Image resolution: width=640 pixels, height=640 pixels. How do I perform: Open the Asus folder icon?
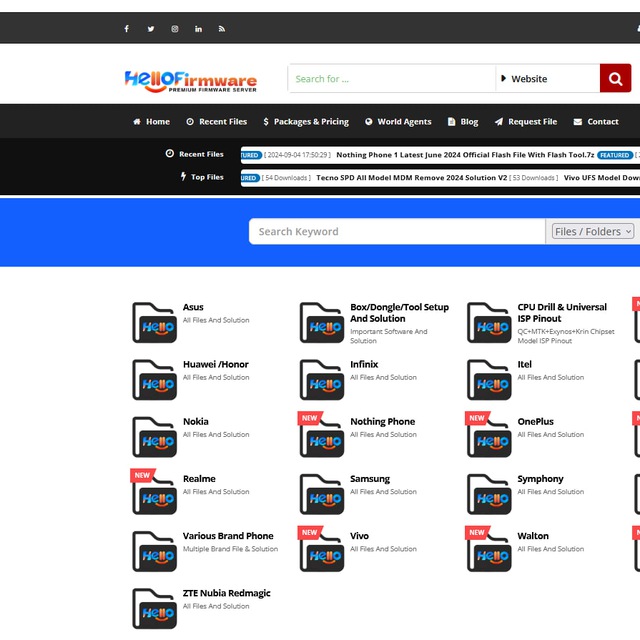(155, 322)
